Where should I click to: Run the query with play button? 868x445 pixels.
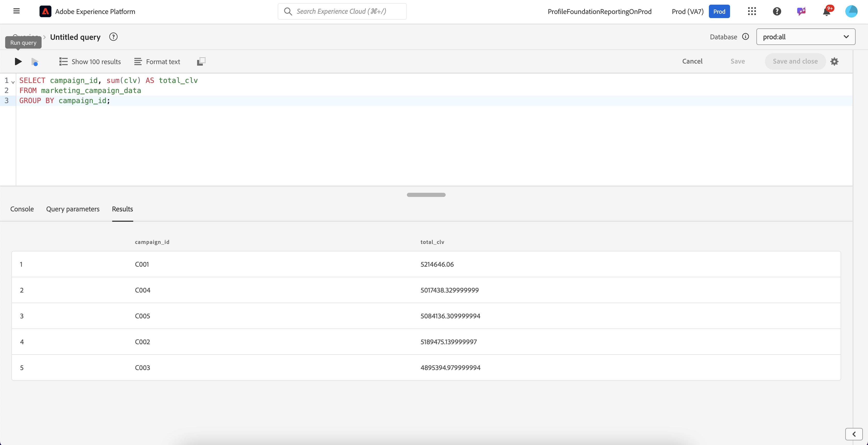[x=18, y=61]
